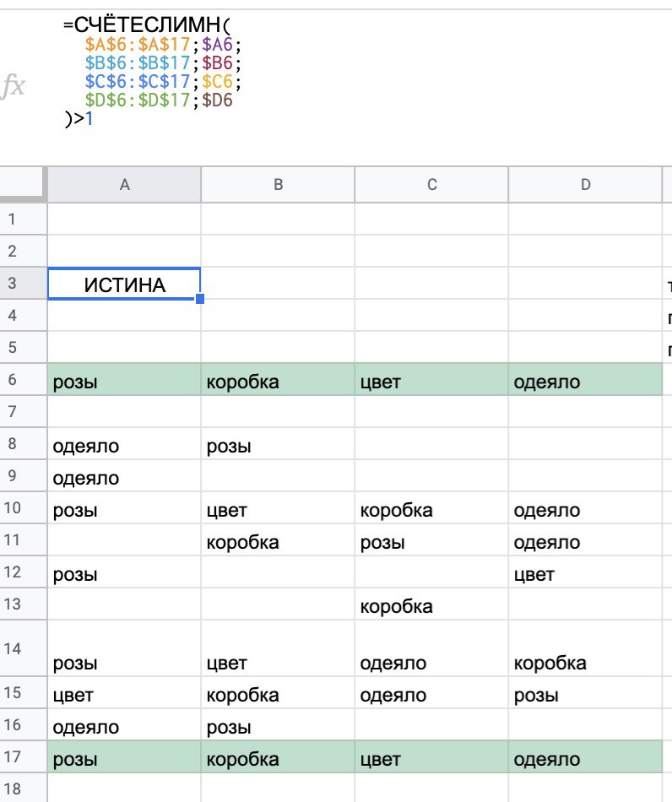
Task: Click cell C14 with одеяло
Action: point(431,648)
